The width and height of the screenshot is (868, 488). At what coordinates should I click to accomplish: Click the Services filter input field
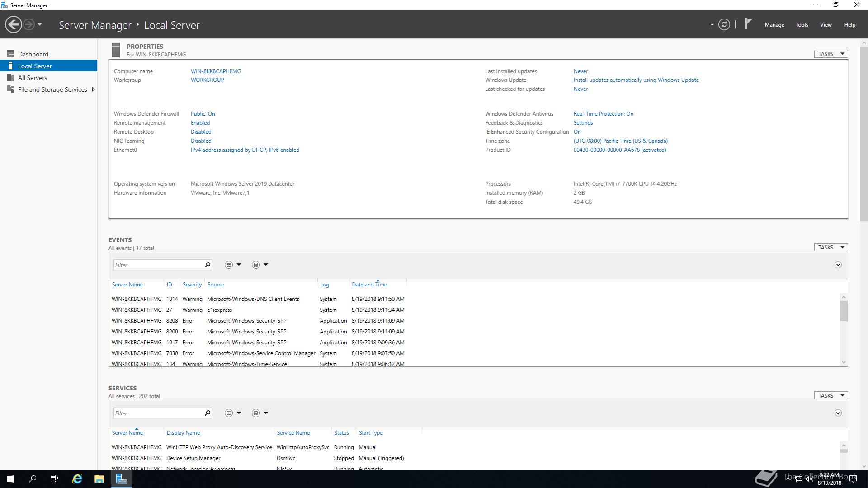158,413
